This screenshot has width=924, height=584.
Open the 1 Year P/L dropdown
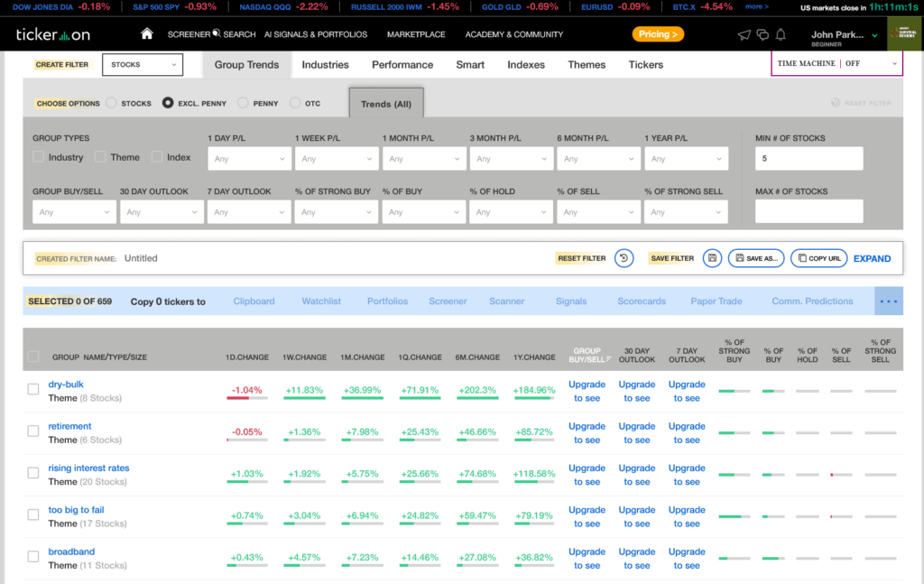point(686,159)
